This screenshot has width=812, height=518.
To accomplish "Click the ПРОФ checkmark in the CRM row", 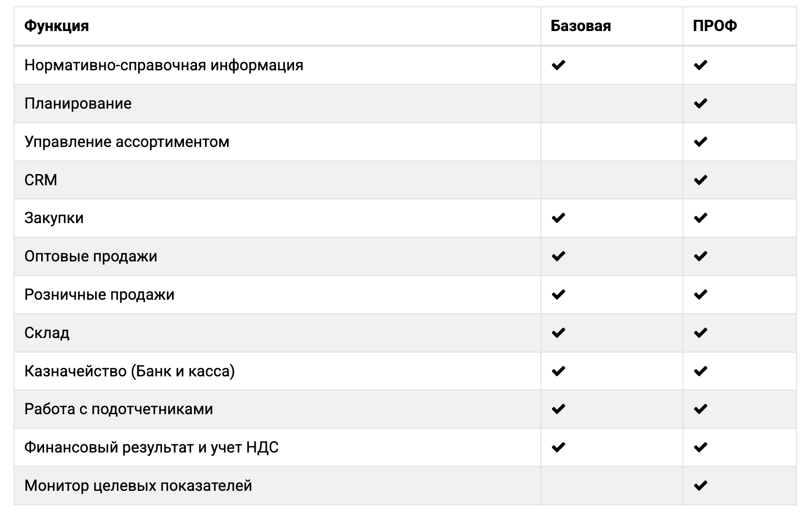I will [700, 180].
